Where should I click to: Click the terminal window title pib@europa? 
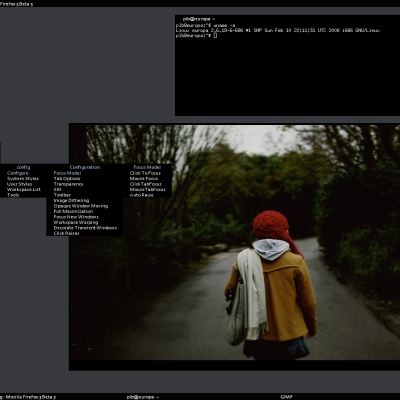coord(199,19)
